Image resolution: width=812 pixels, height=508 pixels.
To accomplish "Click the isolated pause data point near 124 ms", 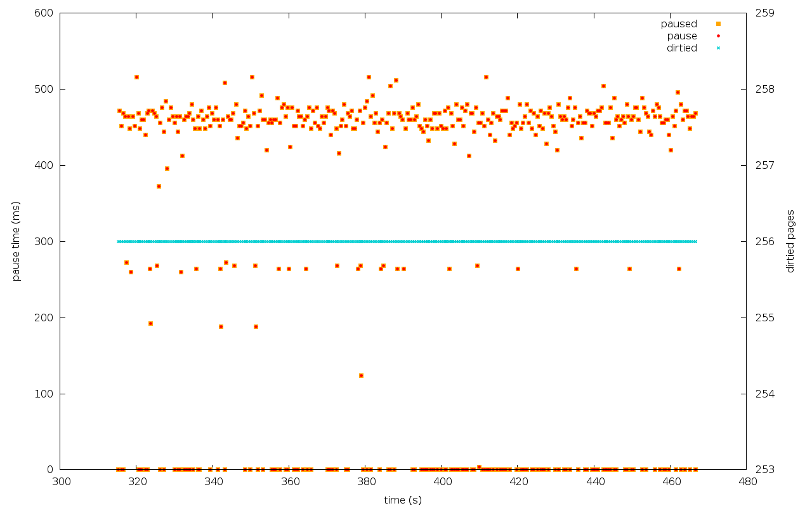I will click(361, 375).
